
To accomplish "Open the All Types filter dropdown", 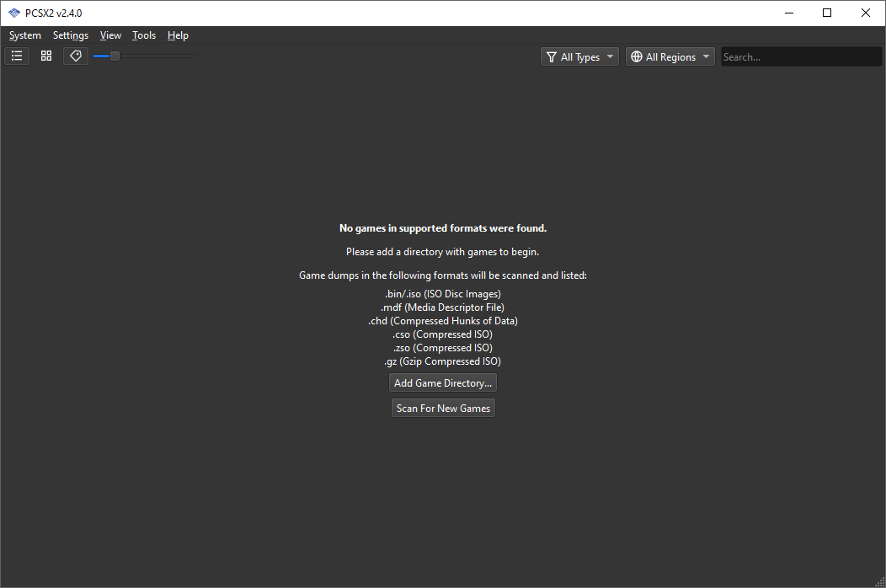I will click(x=579, y=57).
